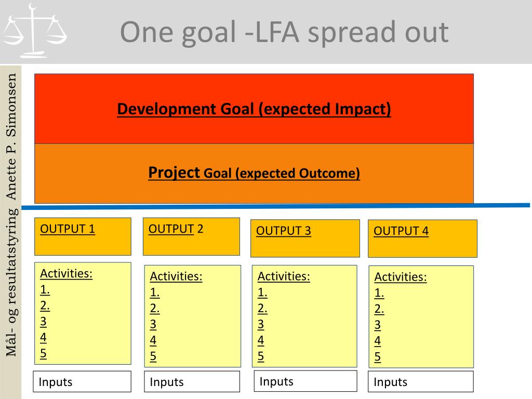Select the OUTPUT 3 box
This screenshot has height=399, width=532.
pyautogui.click(x=305, y=238)
